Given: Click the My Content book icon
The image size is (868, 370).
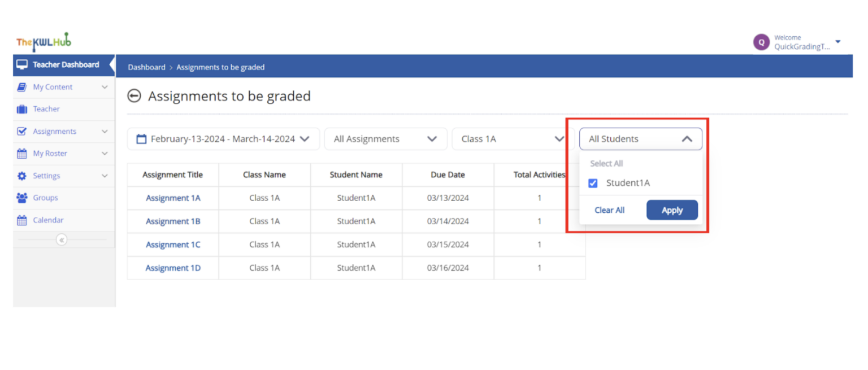Looking at the screenshot, I should (x=22, y=87).
